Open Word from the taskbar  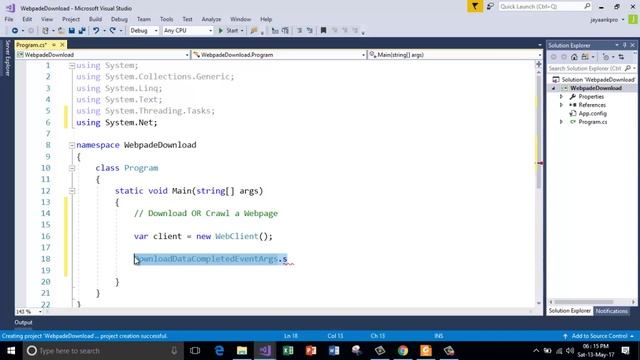[x=334, y=351]
